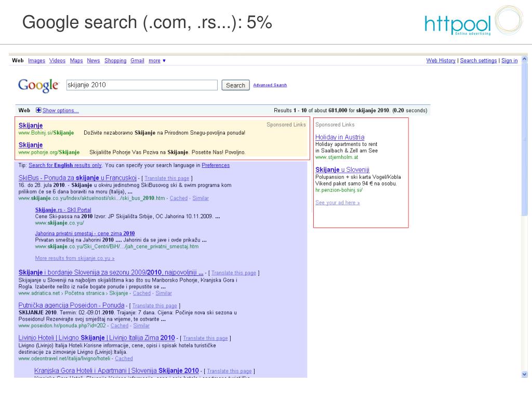Screen dimensions: 532x399
Task: Open 'Kranjska Gora Hoteli i Apartmani' result
Action: (116, 370)
